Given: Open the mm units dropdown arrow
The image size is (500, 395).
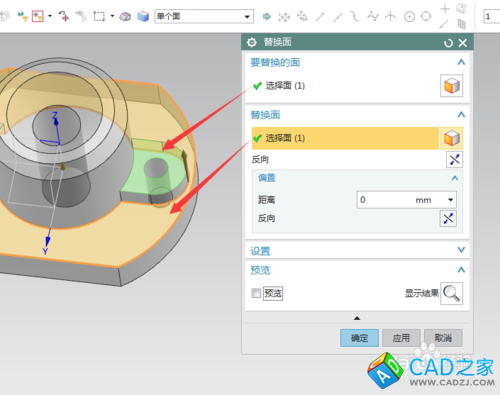Looking at the screenshot, I should pyautogui.click(x=450, y=200).
